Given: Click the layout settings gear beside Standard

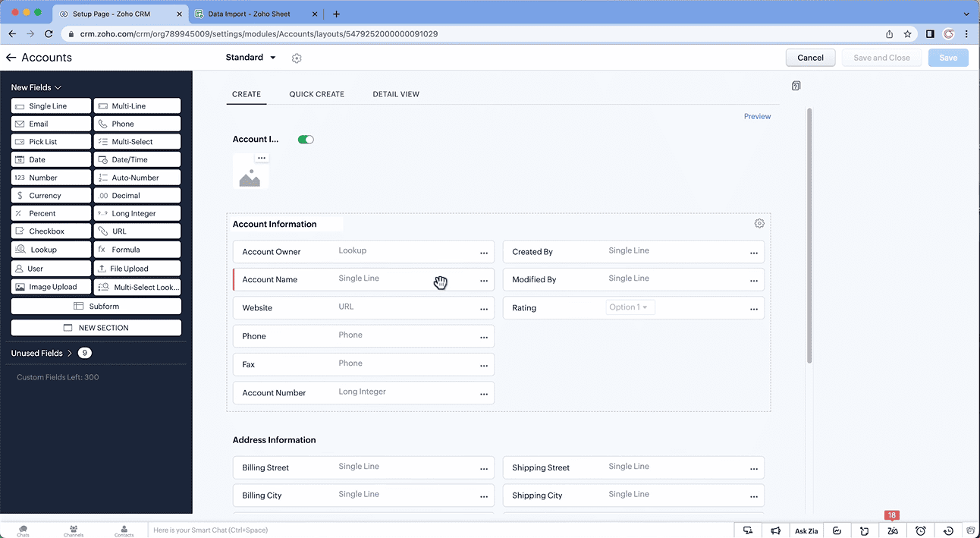Looking at the screenshot, I should (x=297, y=58).
